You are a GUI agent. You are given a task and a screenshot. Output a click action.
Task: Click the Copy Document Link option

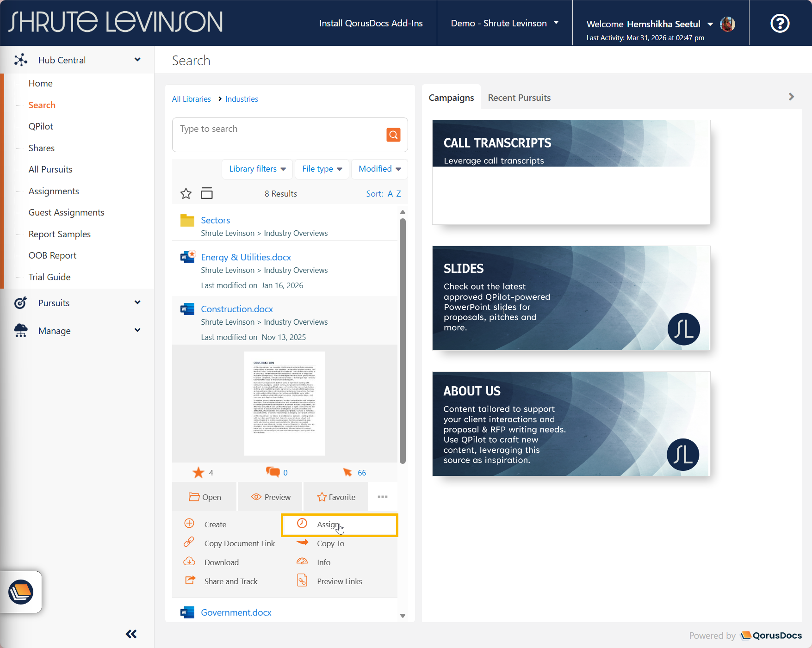pyautogui.click(x=239, y=543)
